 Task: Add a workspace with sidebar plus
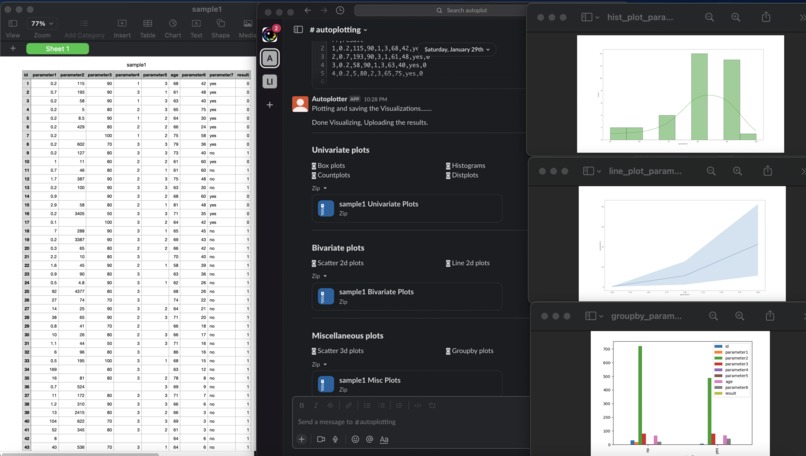(270, 105)
